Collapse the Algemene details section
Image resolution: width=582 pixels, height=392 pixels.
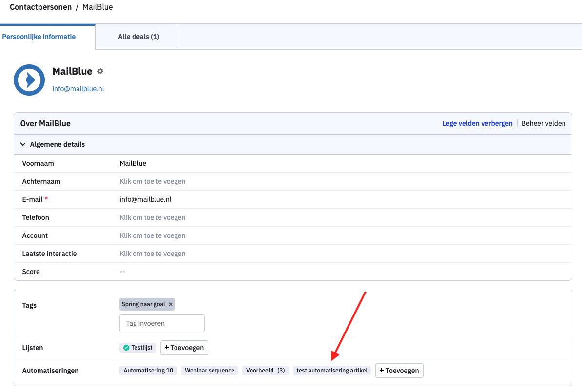(23, 144)
